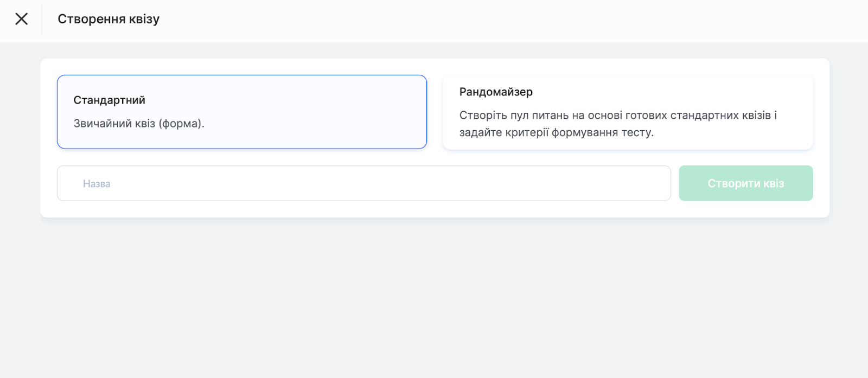Click the Рандомайзер card heading
The width and height of the screenshot is (868, 378).
[x=496, y=92]
